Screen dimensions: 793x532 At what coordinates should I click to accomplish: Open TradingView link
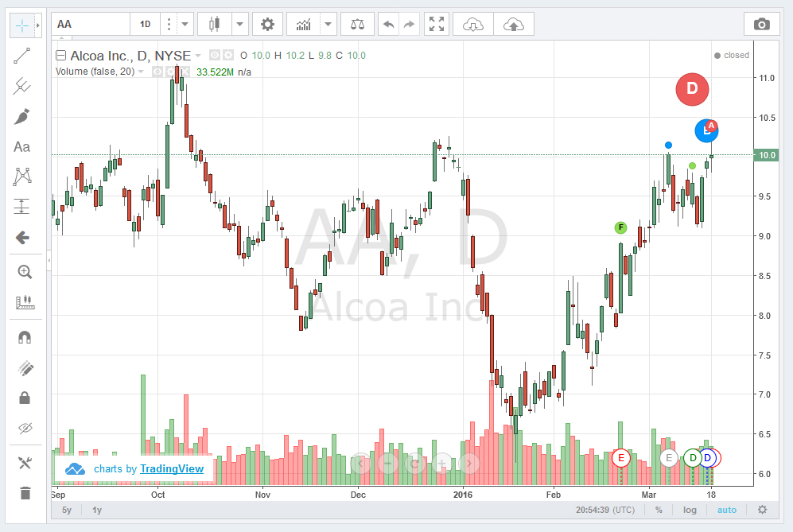[172, 469]
